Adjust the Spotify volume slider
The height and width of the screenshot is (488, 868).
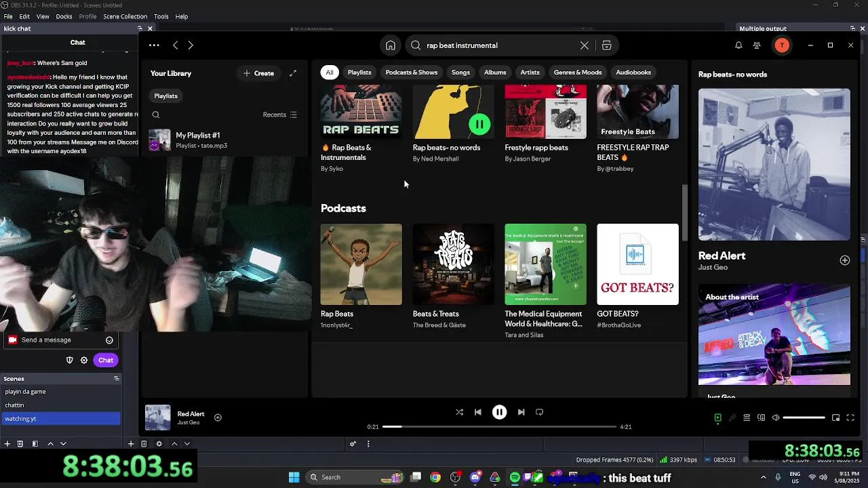coord(804,418)
